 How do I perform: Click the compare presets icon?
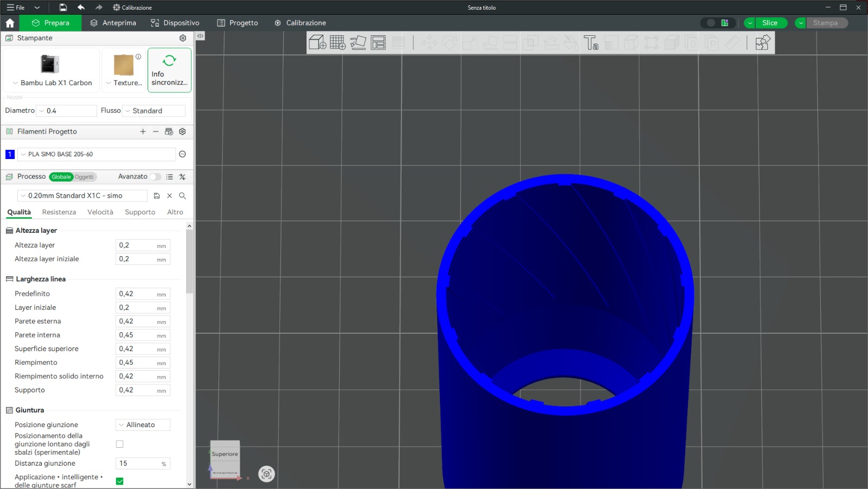(182, 177)
